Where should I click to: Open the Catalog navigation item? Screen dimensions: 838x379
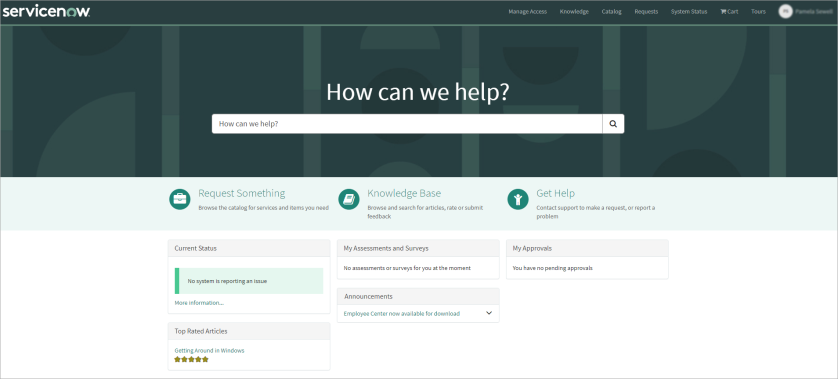pyautogui.click(x=611, y=11)
